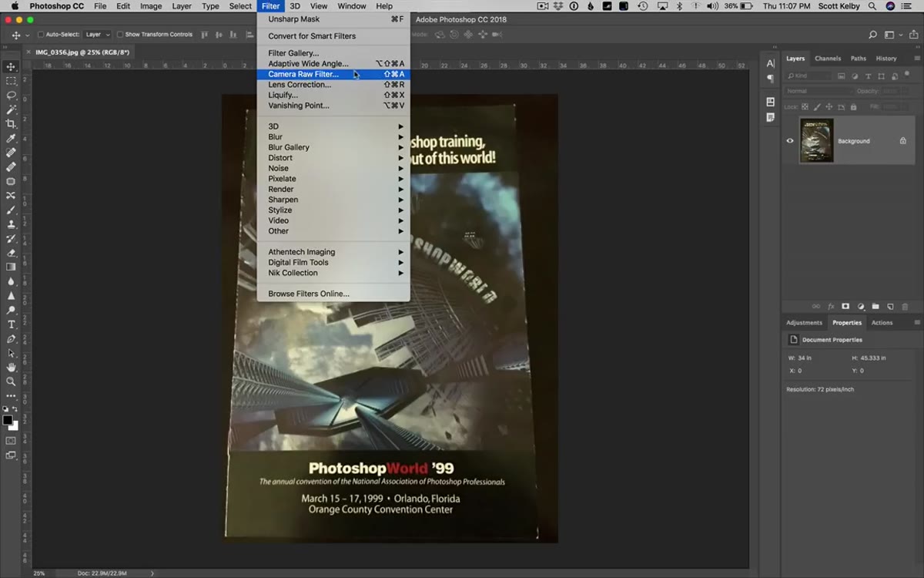Switch to the History tab
The width and height of the screenshot is (924, 578).
886,59
